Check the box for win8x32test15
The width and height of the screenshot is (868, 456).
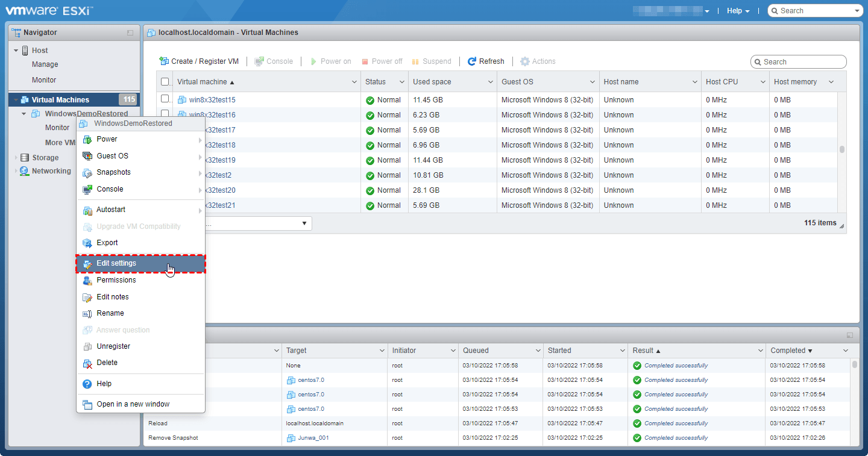[x=165, y=99]
